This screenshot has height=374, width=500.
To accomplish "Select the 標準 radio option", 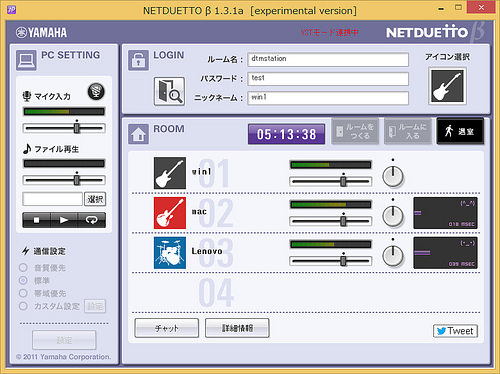I will [23, 280].
